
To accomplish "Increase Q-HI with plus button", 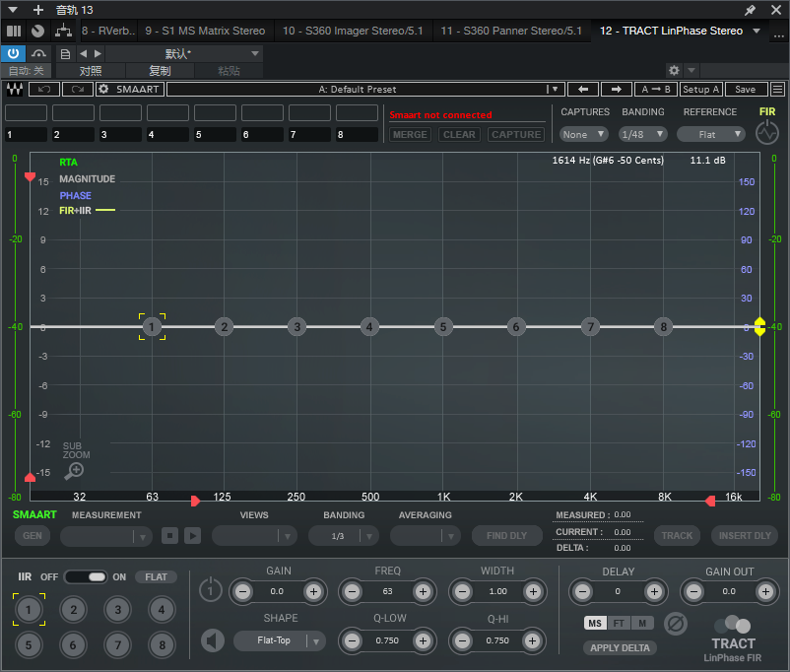I will coord(533,640).
